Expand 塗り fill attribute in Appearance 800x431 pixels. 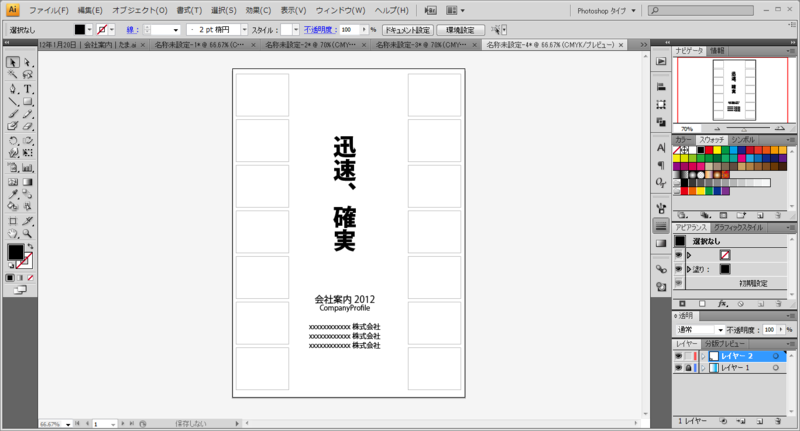(689, 269)
